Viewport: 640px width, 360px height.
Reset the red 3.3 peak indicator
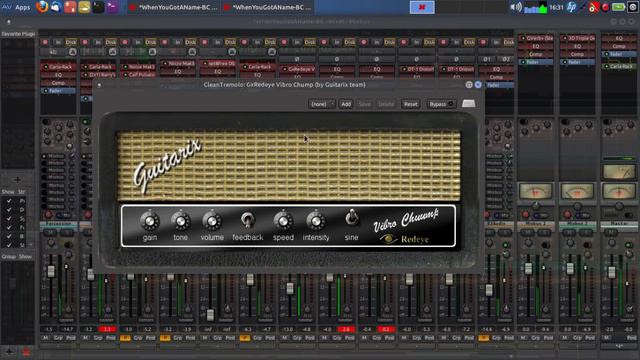(107, 329)
